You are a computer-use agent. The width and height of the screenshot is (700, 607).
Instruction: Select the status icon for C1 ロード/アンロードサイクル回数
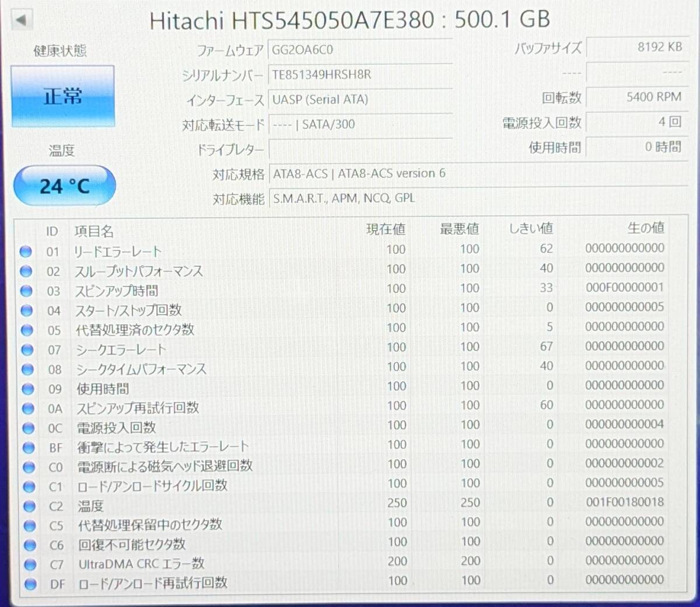pos(29,487)
